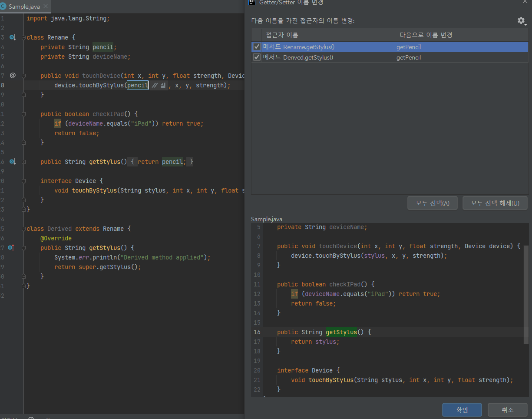Select the 메서드 Derived.getStylus() table row
Viewport: 532px width, 419px height.
tap(390, 57)
